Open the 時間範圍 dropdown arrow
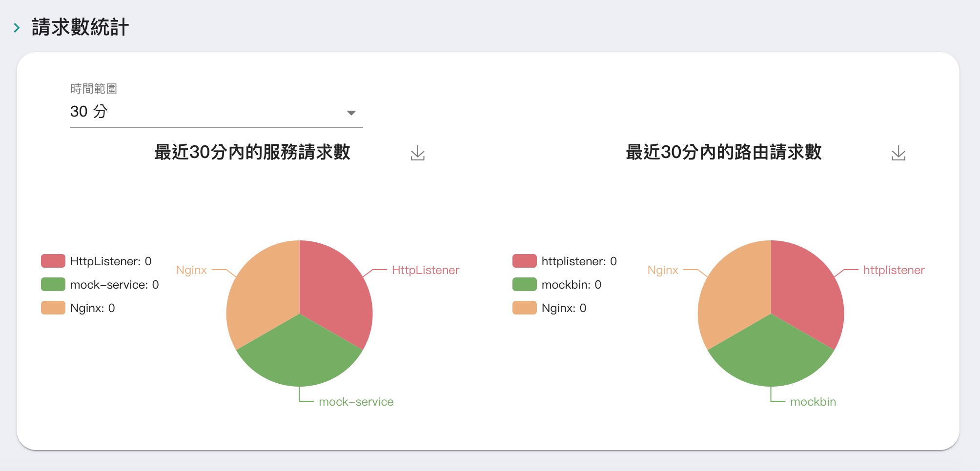Screen dimensions: 980x471 pos(351,113)
